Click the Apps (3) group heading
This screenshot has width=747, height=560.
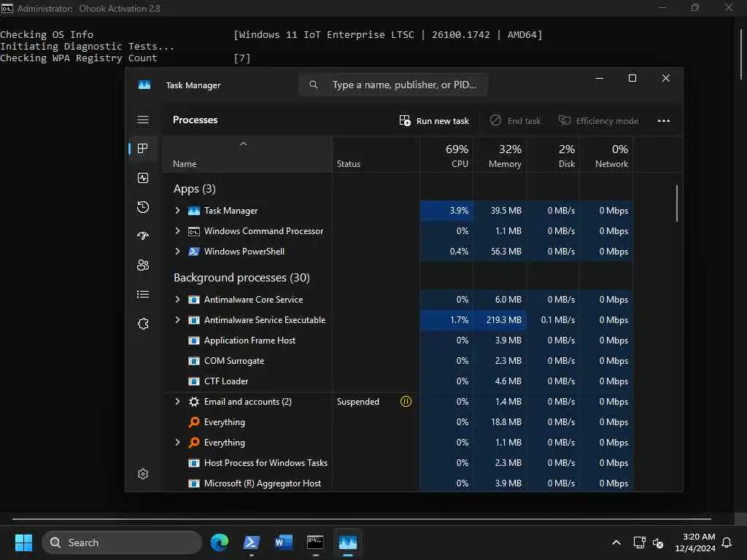pos(194,189)
